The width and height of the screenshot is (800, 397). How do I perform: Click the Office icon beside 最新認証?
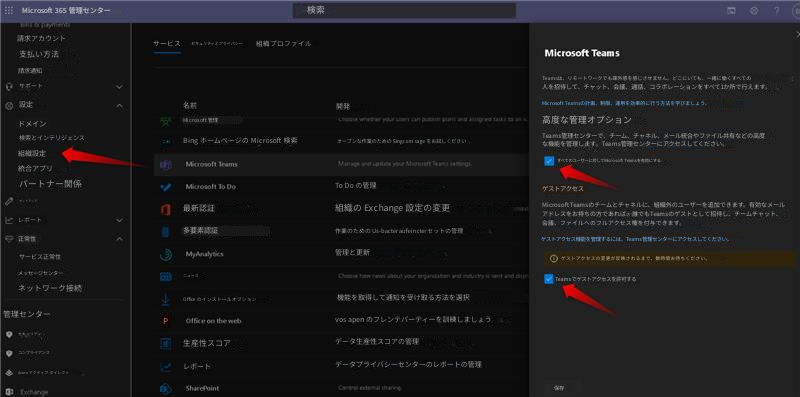(x=165, y=209)
